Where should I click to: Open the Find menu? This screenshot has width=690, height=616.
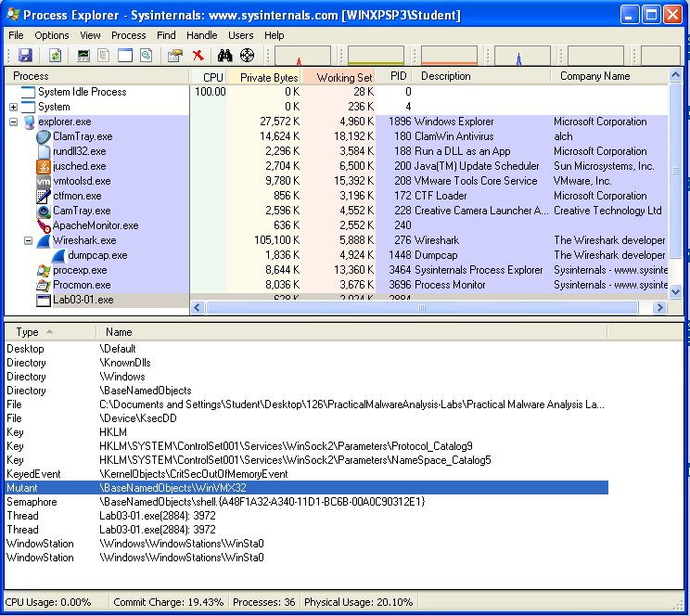click(x=166, y=35)
